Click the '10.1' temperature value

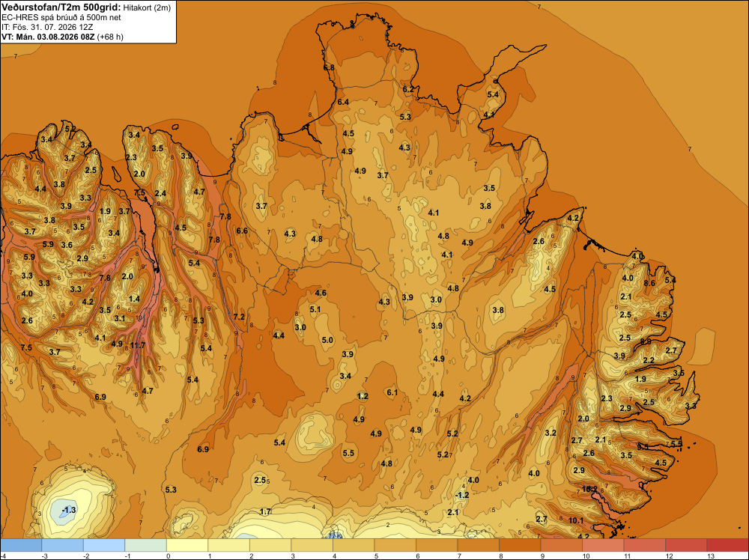(x=576, y=520)
